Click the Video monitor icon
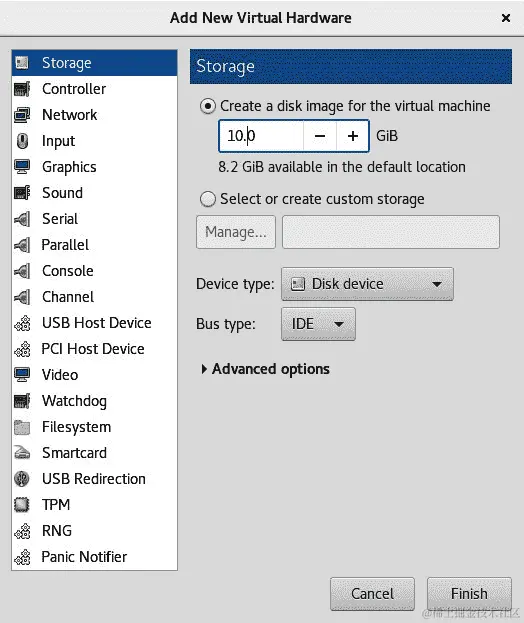 coord(22,375)
